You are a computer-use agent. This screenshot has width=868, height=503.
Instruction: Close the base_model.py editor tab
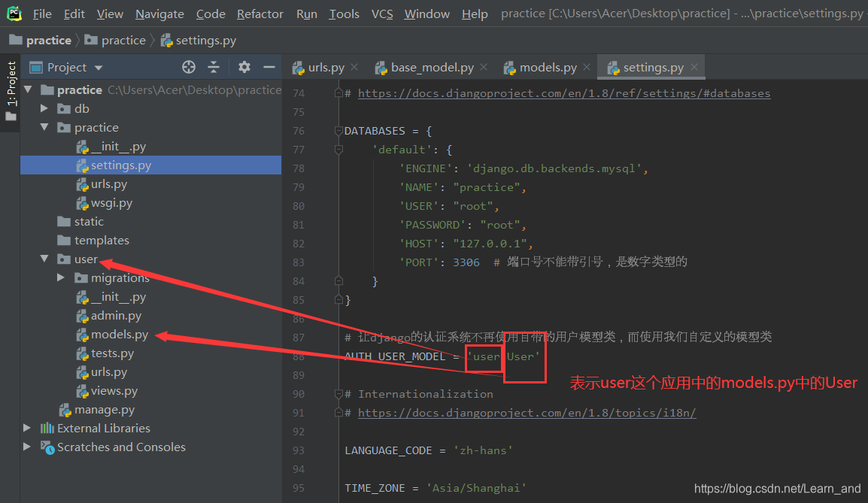tap(484, 67)
